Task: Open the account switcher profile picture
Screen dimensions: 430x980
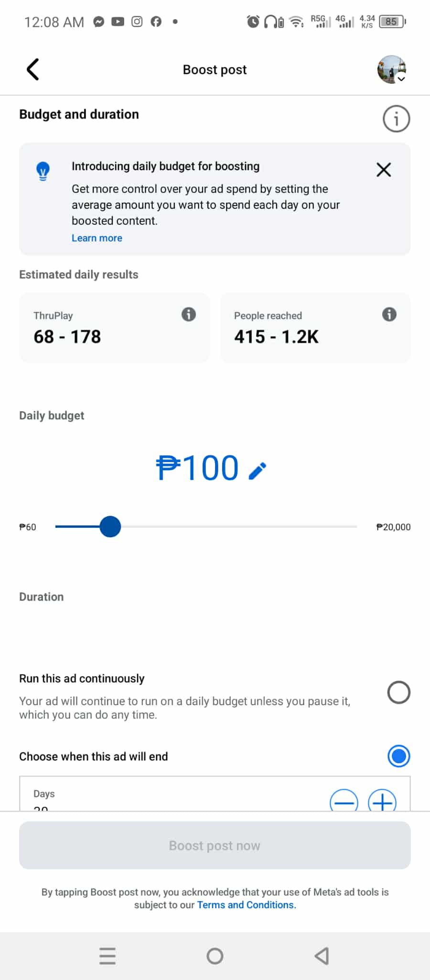Action: [x=391, y=70]
